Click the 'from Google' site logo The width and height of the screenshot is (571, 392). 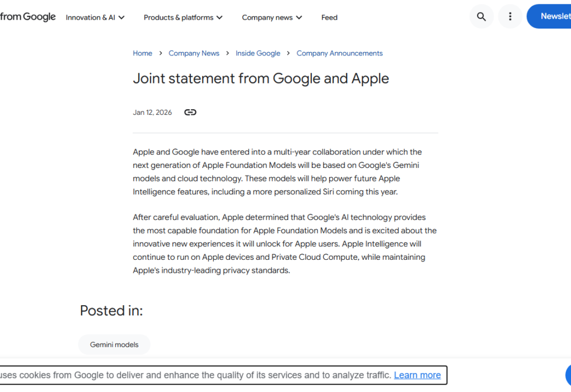(x=27, y=17)
